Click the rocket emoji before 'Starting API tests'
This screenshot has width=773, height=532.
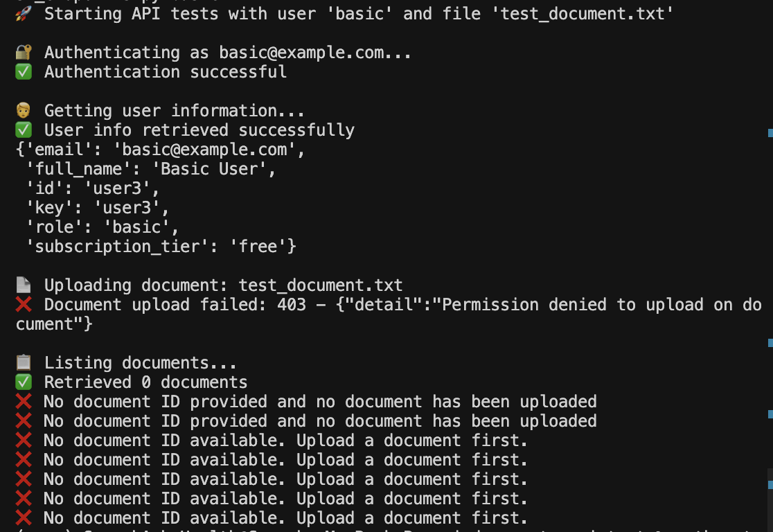(x=23, y=13)
